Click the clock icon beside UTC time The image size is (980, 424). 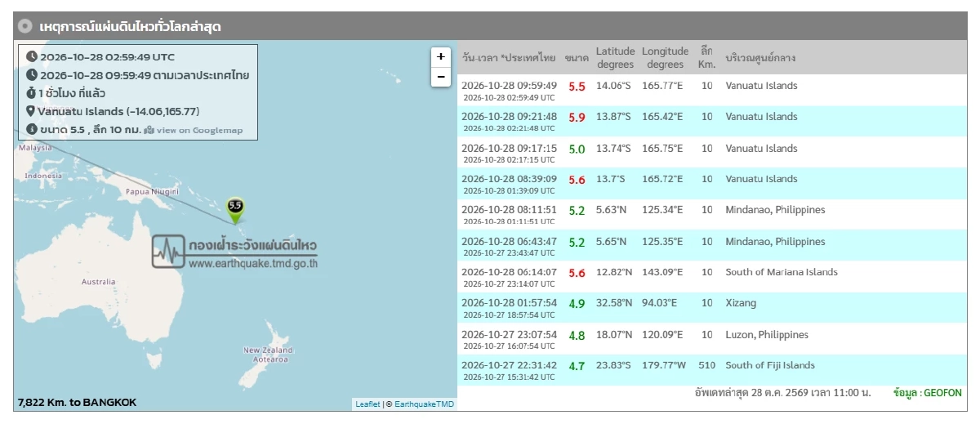pos(32,57)
